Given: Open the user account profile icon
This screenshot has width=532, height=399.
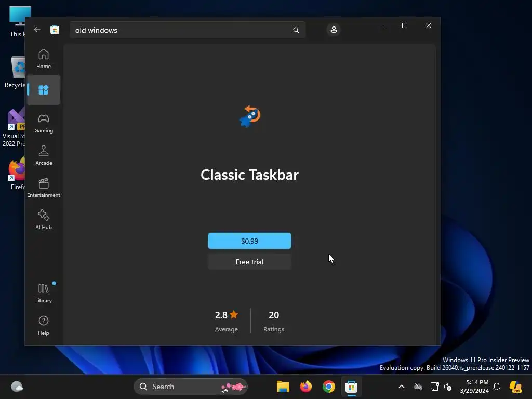Looking at the screenshot, I should [x=334, y=30].
